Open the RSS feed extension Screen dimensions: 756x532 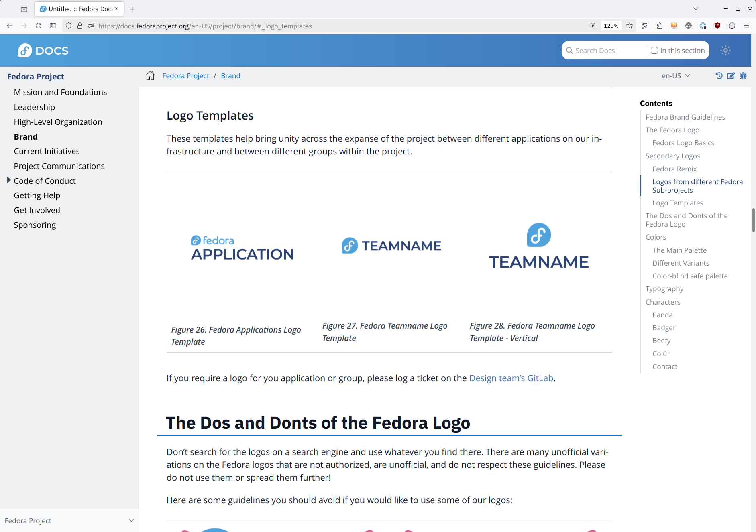coord(674,26)
